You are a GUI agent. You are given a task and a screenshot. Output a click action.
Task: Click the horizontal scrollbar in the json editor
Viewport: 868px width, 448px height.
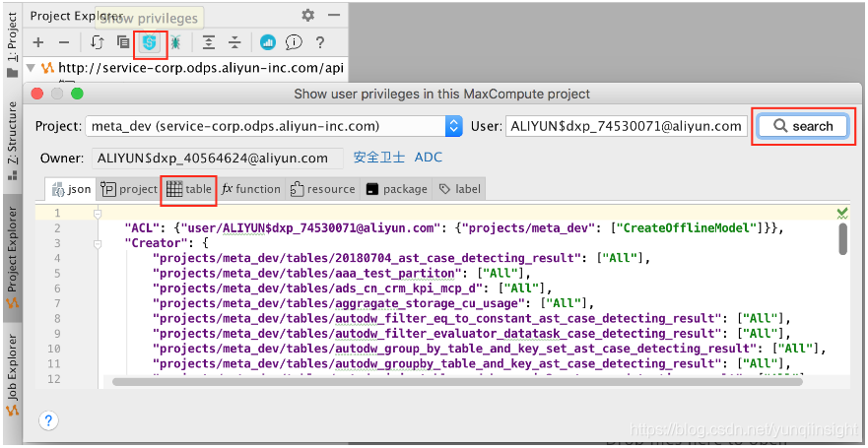point(458,381)
